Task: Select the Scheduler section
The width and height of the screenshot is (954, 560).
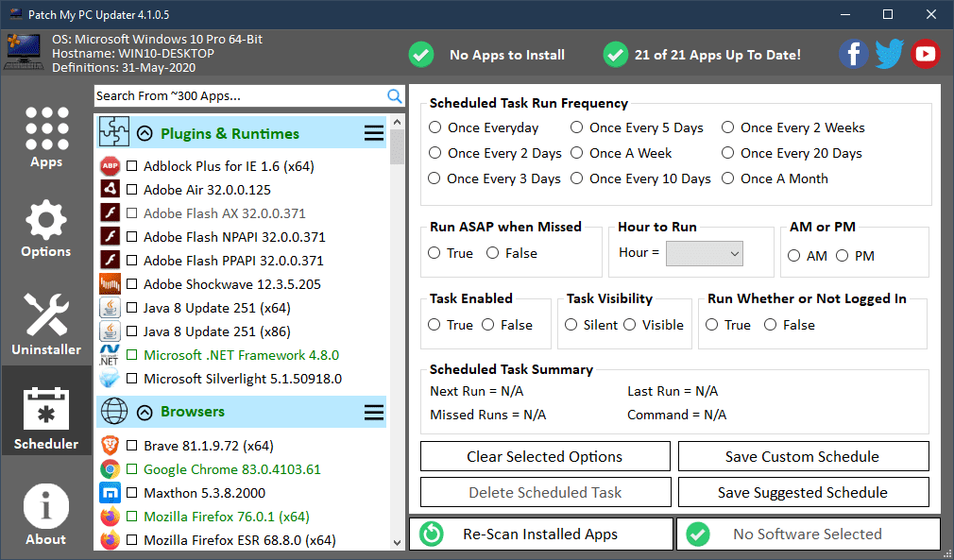Action: [46, 411]
